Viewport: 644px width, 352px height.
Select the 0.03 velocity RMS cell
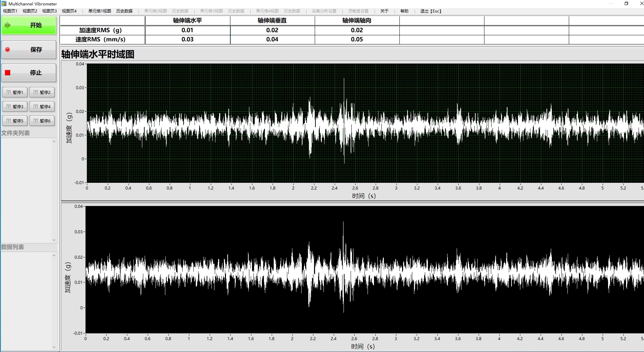[x=187, y=39]
